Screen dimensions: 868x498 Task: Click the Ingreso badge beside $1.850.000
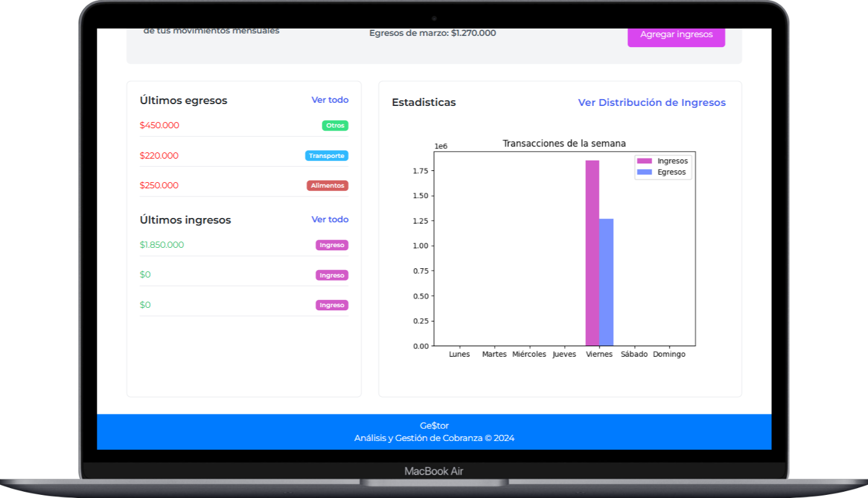pyautogui.click(x=332, y=245)
